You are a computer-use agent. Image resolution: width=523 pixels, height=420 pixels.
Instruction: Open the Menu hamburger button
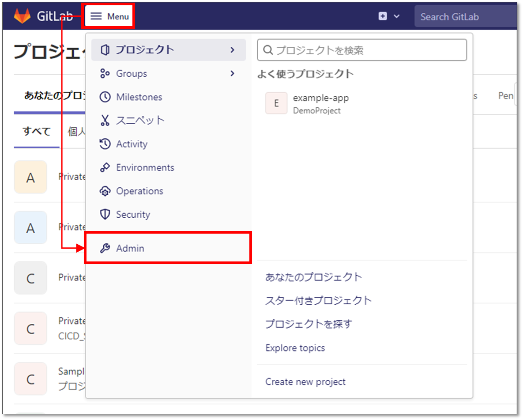108,15
